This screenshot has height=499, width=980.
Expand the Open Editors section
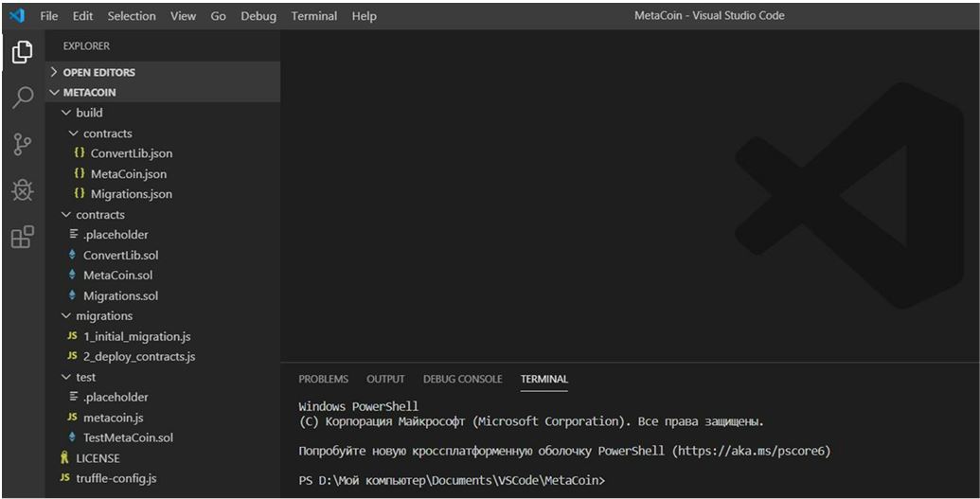tap(98, 72)
